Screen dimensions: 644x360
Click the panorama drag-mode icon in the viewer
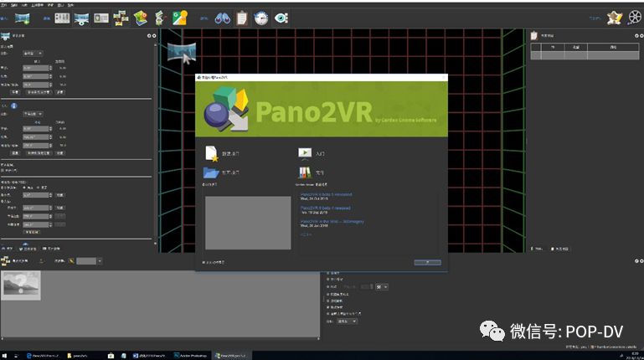tap(182, 53)
